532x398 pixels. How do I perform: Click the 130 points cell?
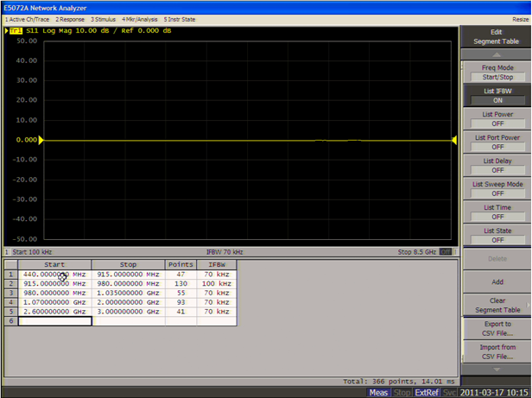click(180, 284)
